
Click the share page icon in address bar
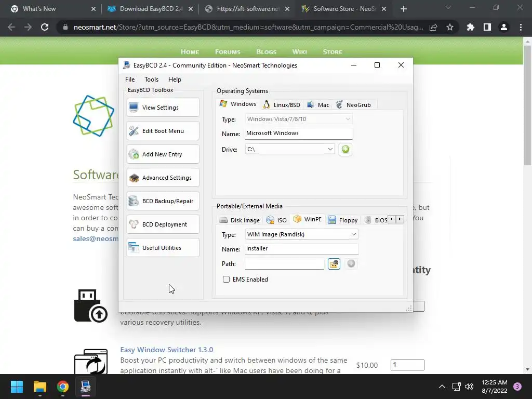pos(433,27)
